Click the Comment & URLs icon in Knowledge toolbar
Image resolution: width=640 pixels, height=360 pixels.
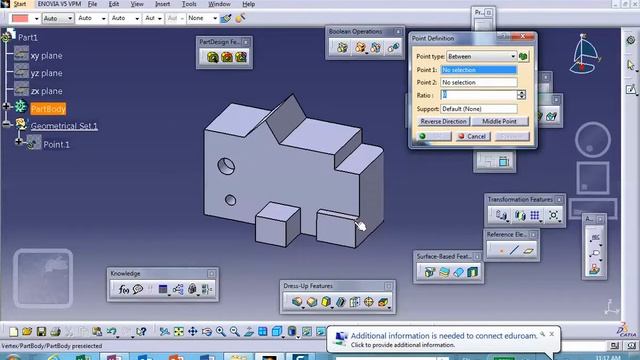(x=138, y=289)
